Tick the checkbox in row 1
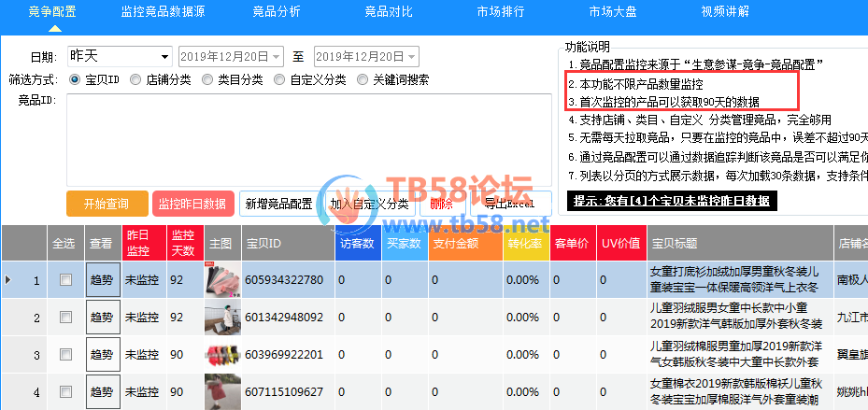Screen dimensions: 868x410 (x=65, y=280)
